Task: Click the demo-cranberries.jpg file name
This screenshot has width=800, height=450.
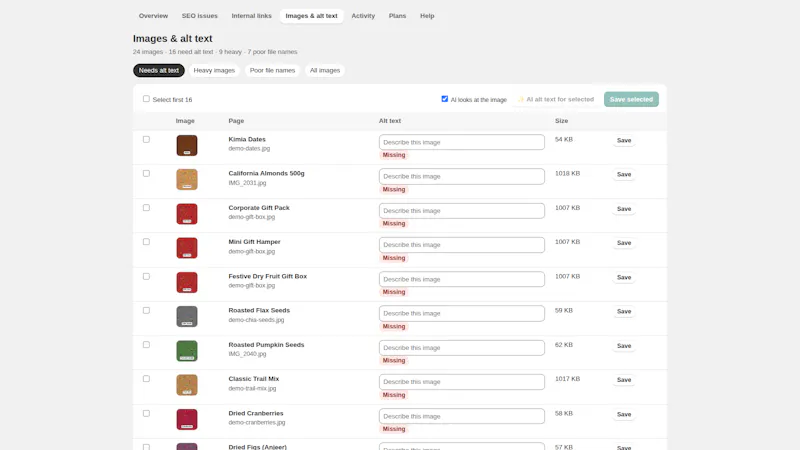Action: tap(257, 422)
